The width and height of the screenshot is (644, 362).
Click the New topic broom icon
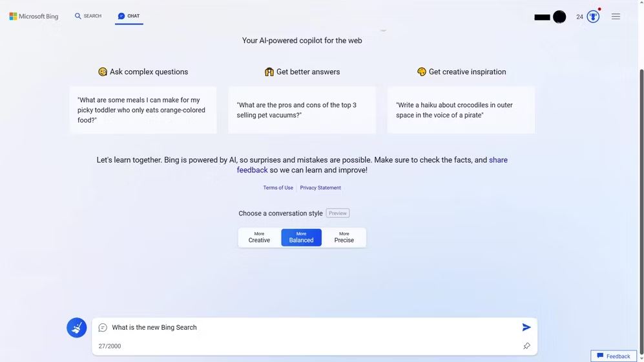77,328
